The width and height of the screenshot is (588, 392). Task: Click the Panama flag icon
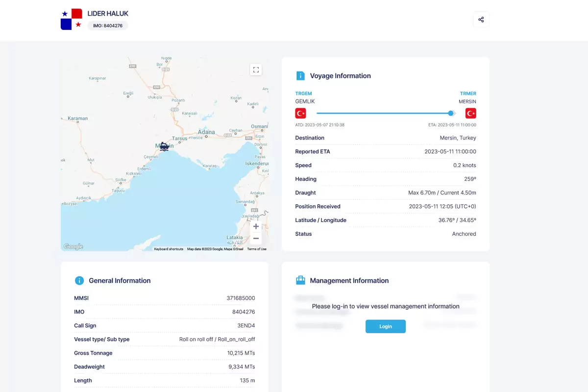click(x=72, y=19)
